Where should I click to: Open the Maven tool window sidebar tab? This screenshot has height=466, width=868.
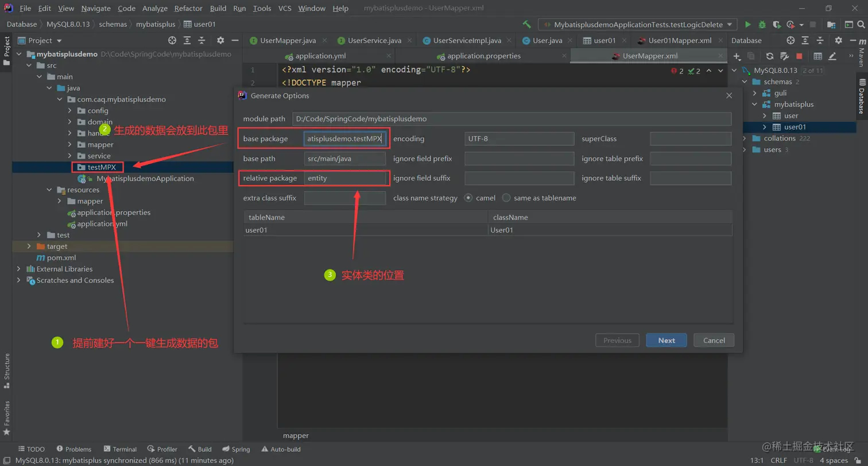[x=861, y=52]
